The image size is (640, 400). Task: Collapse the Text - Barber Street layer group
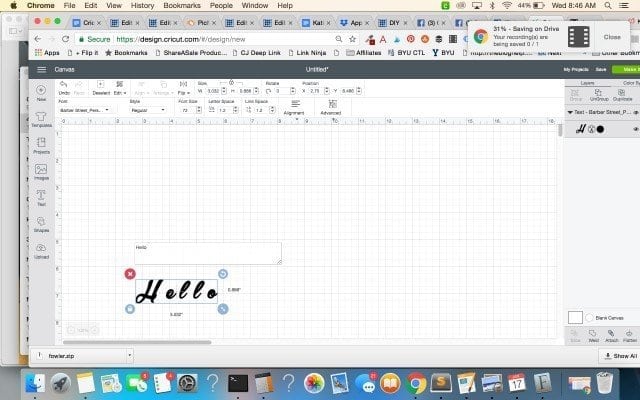coord(570,112)
